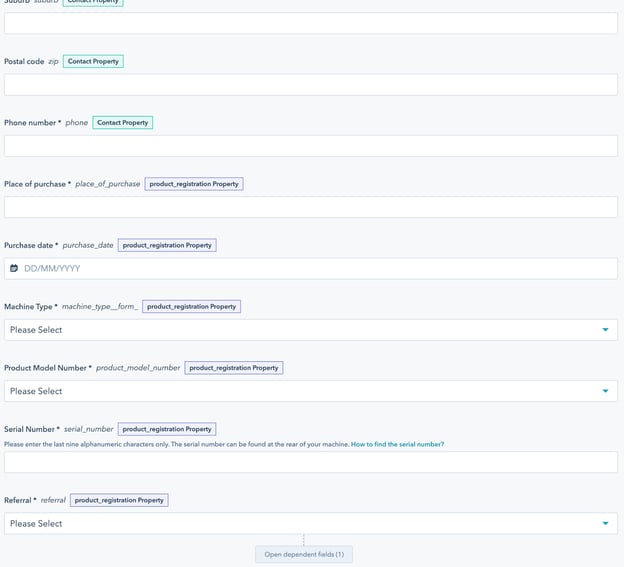Click the Suburb input field
624x567 pixels.
(x=310, y=24)
